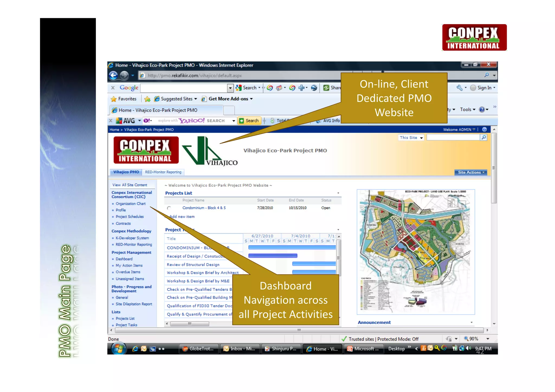Click Add new item under Projects List
555x392 pixels.
coord(182,216)
